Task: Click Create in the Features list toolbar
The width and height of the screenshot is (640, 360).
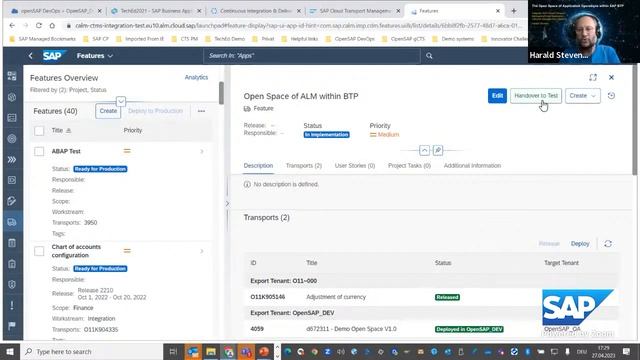Action: point(108,111)
